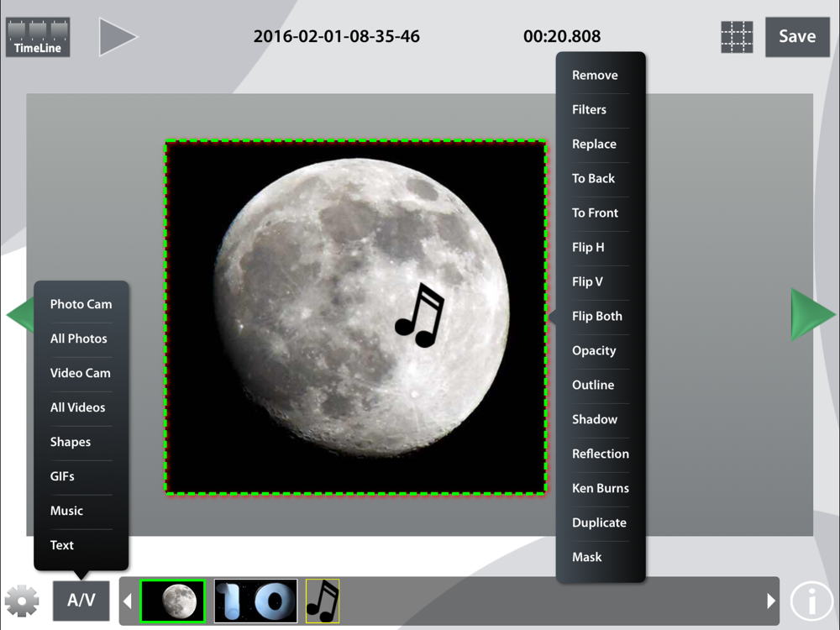
Task: Select the moon layer thumbnail
Action: click(173, 601)
